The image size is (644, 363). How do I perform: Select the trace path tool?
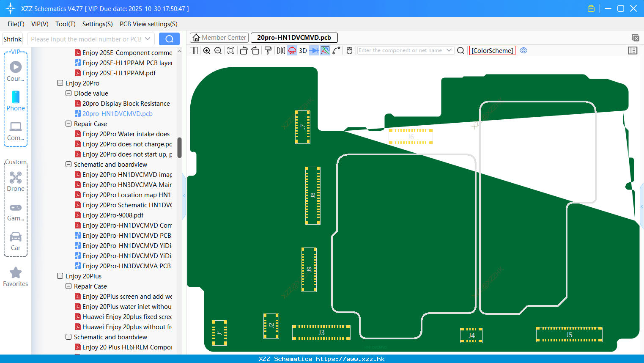(337, 50)
